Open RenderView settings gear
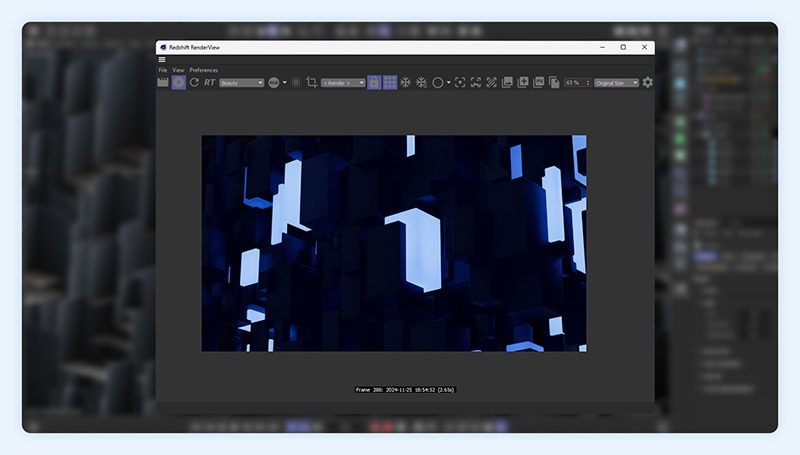 click(x=647, y=82)
